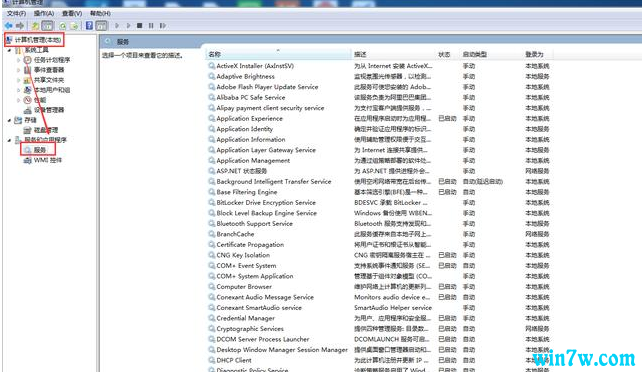This screenshot has height=372, width=643.
Task: Sort by the 状态 column header
Action: tap(447, 54)
